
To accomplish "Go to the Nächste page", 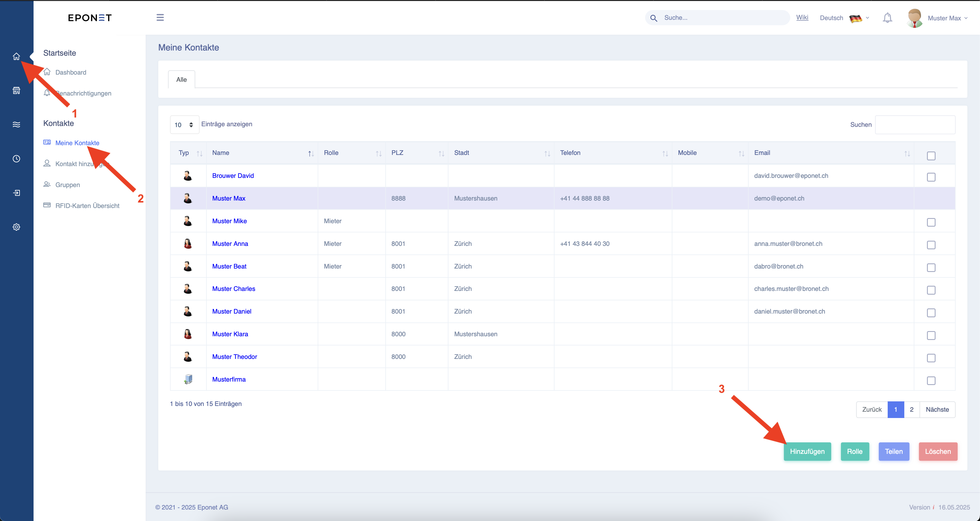I will coord(937,410).
